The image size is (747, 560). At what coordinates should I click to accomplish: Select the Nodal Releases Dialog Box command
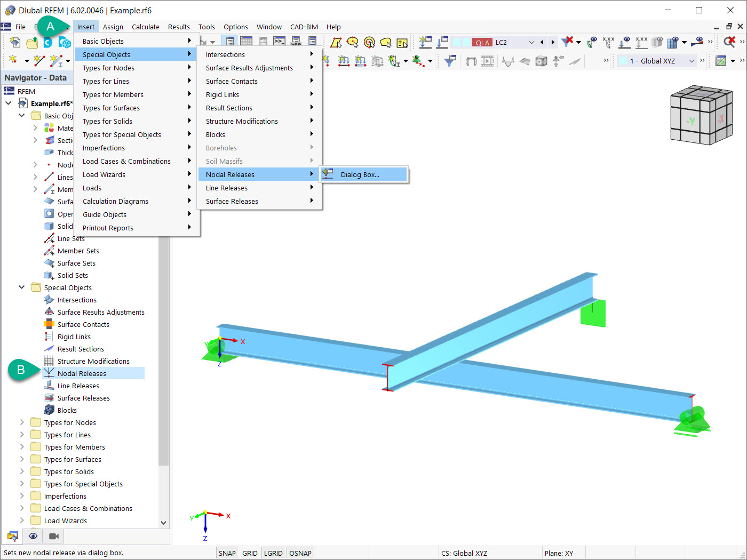click(363, 174)
